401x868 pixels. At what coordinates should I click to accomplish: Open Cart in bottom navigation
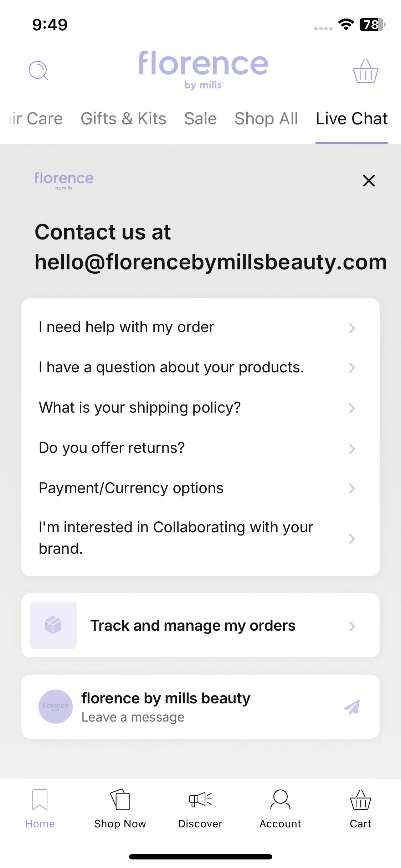click(x=361, y=808)
